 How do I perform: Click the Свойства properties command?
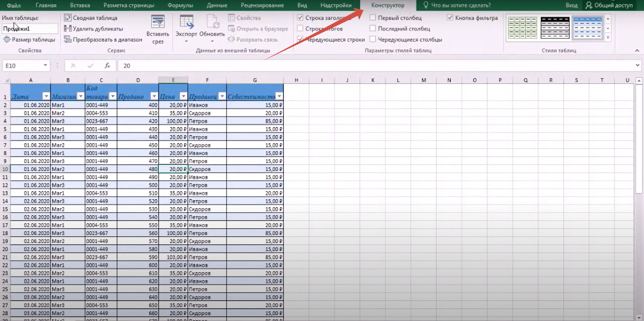point(244,18)
